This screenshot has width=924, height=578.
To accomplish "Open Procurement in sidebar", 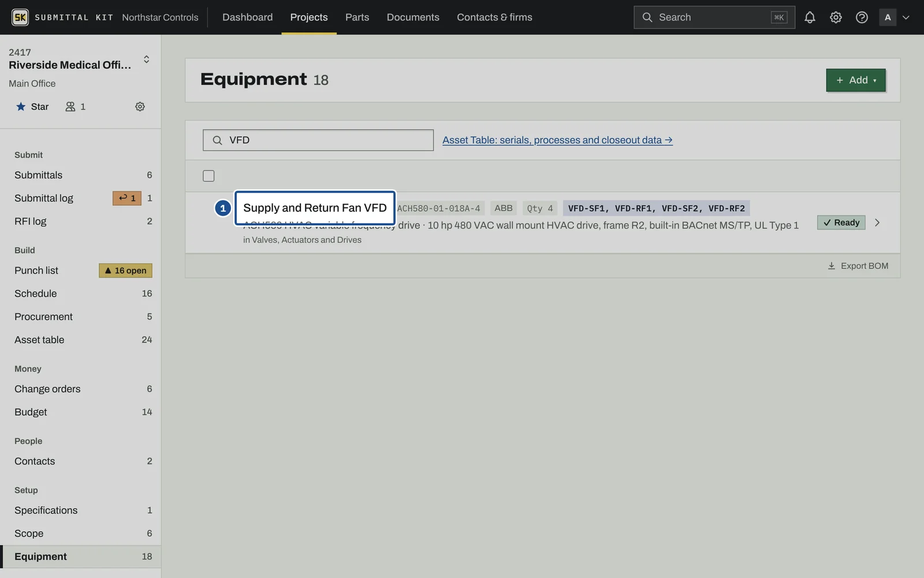I will pos(81,317).
